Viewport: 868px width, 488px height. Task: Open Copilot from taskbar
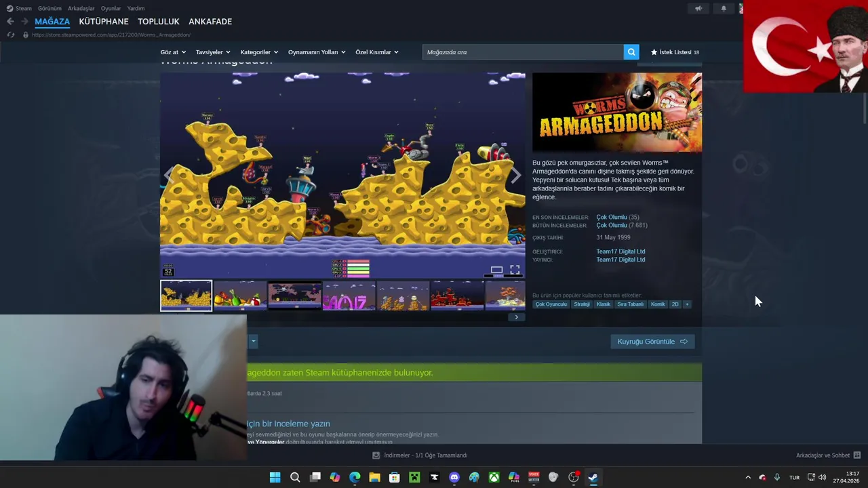click(334, 477)
